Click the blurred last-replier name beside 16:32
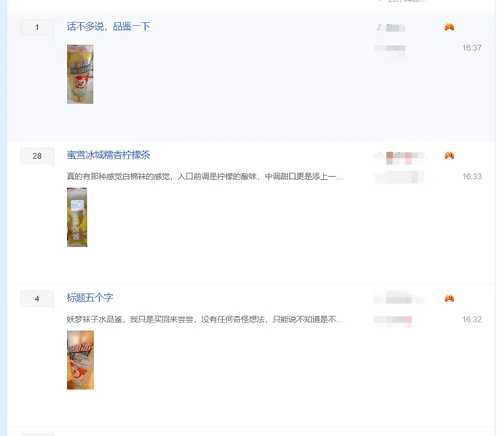504x436 pixels. click(393, 320)
